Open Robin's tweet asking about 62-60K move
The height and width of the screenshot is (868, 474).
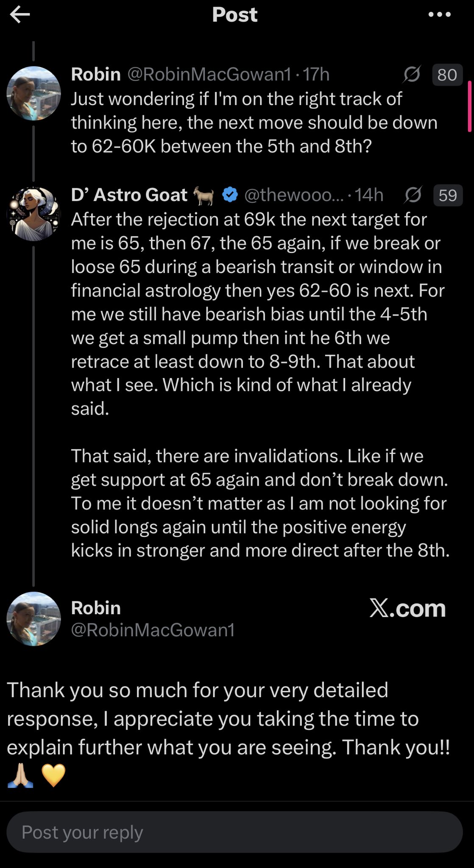254,122
